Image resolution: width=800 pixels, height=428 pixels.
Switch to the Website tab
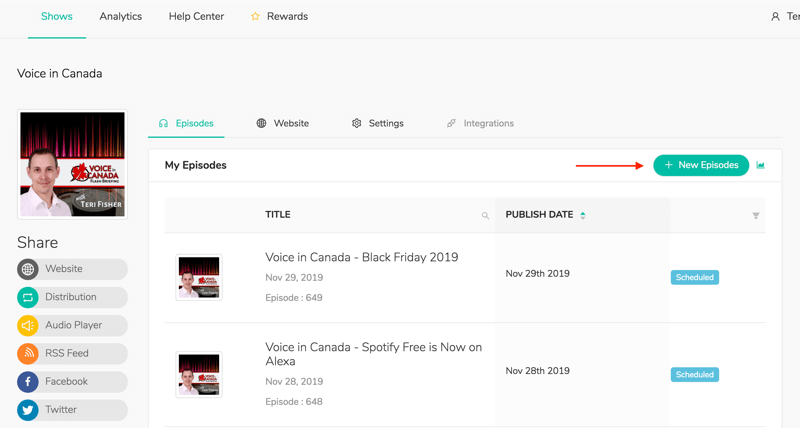(283, 123)
